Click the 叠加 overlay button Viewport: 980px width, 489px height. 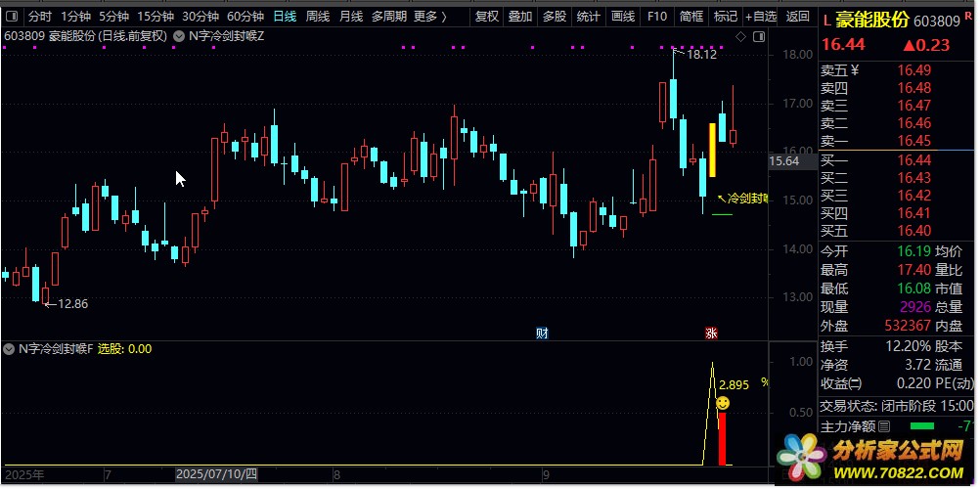[520, 17]
